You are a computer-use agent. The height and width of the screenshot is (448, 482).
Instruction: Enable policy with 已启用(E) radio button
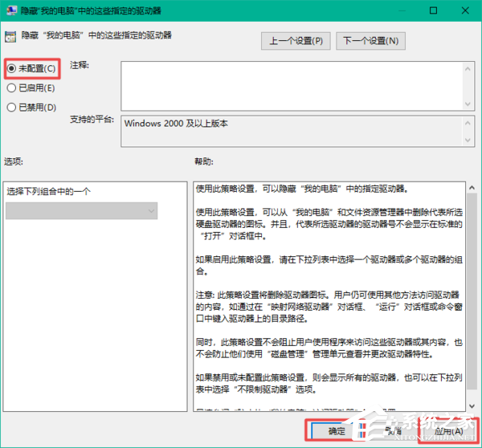[x=11, y=88]
